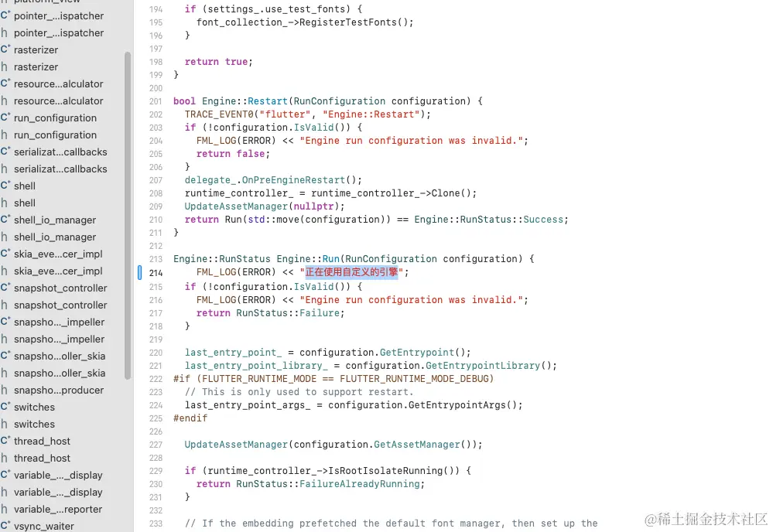Click the header icon of snapsho...producer
The image size is (773, 532).
click(5, 390)
